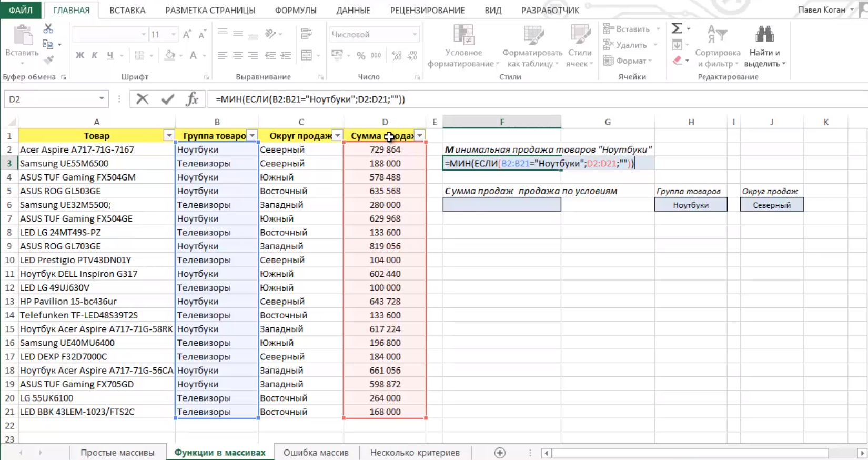868x460 pixels.
Task: Click Найти и выделить button
Action: (764, 46)
